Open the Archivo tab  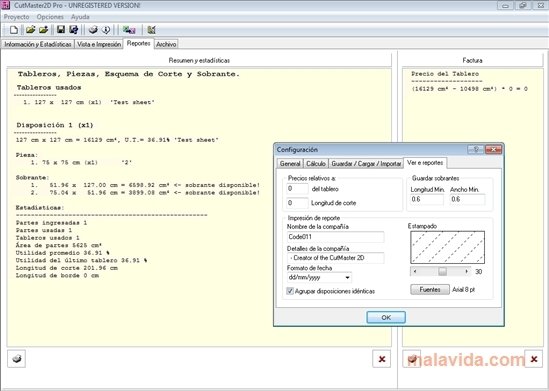coord(166,44)
